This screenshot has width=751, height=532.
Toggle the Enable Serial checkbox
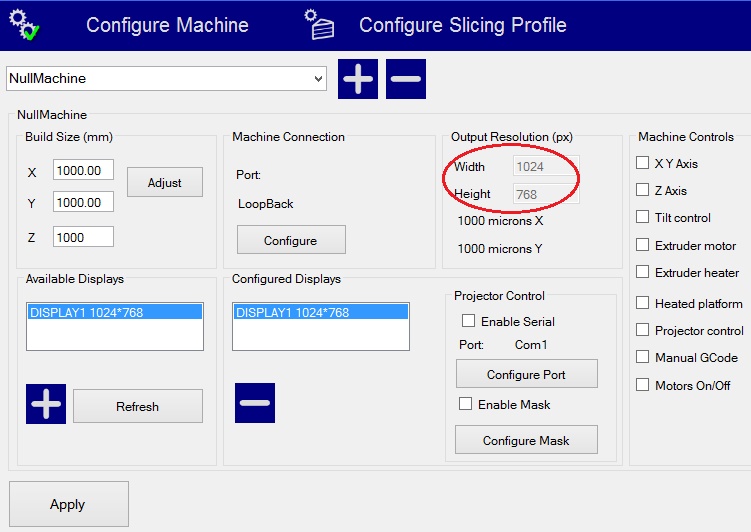click(x=467, y=321)
